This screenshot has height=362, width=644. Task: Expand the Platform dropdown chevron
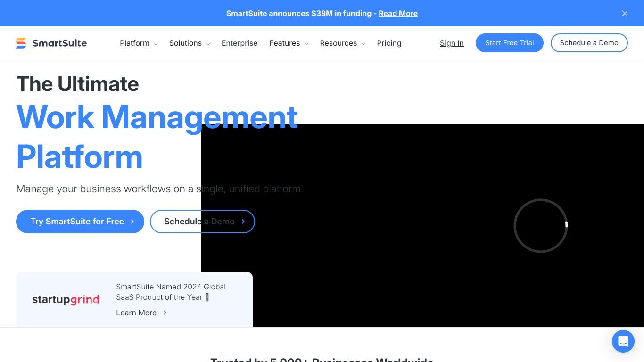click(x=156, y=44)
